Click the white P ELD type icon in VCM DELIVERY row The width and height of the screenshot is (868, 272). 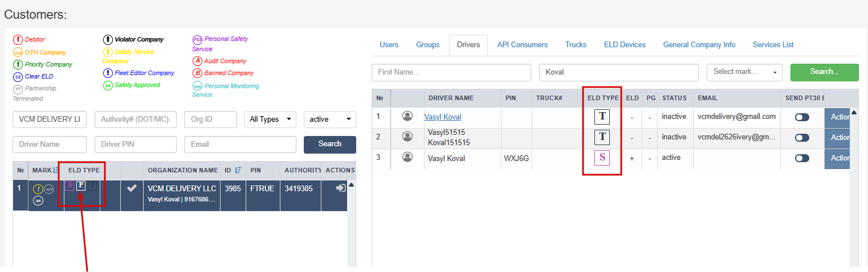point(81,185)
